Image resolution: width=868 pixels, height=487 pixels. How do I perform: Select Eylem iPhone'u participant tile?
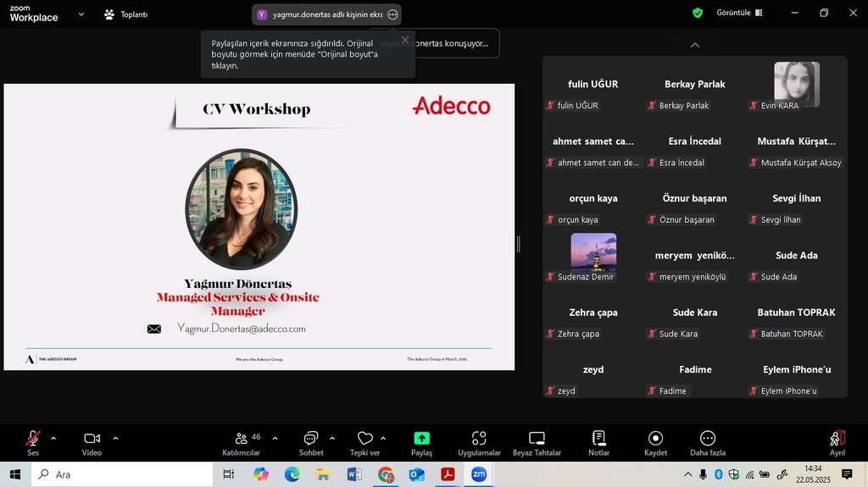[x=797, y=369]
